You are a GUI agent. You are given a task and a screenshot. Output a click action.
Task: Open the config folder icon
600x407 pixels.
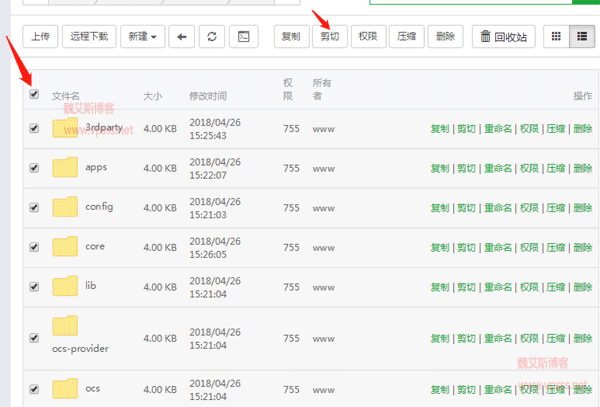65,207
